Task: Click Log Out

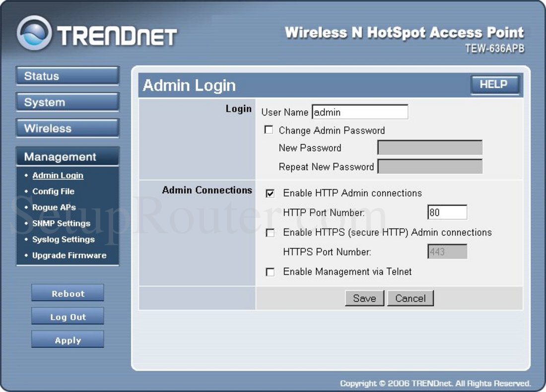Action: pos(68,316)
